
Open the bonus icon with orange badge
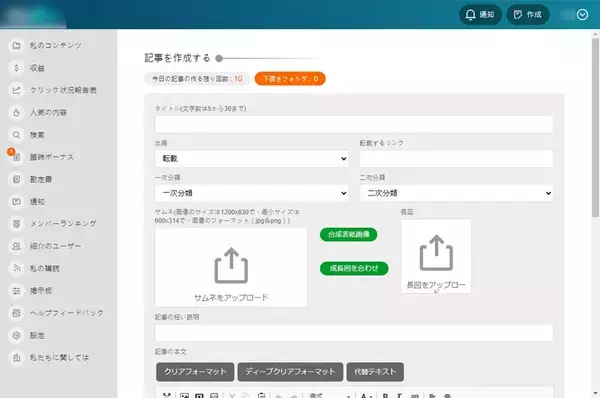point(15,156)
